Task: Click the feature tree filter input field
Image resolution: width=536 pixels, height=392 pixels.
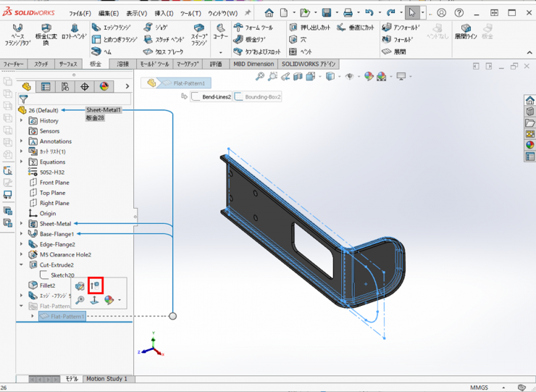Action: (x=80, y=99)
